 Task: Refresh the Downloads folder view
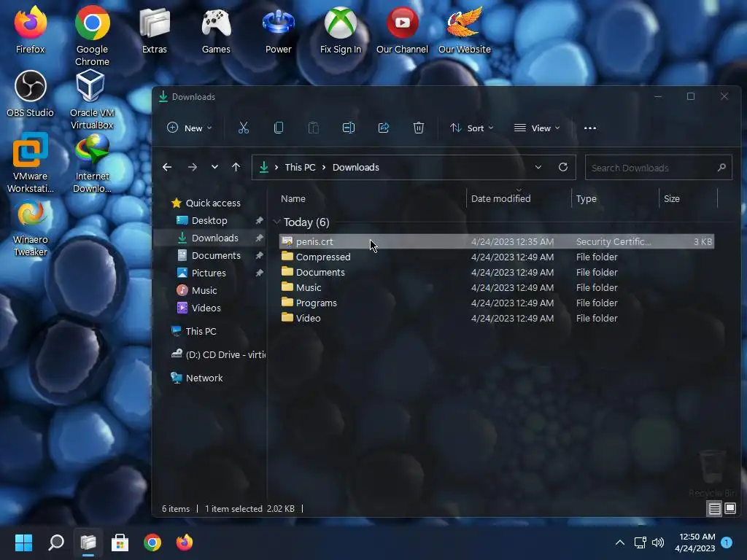562,167
